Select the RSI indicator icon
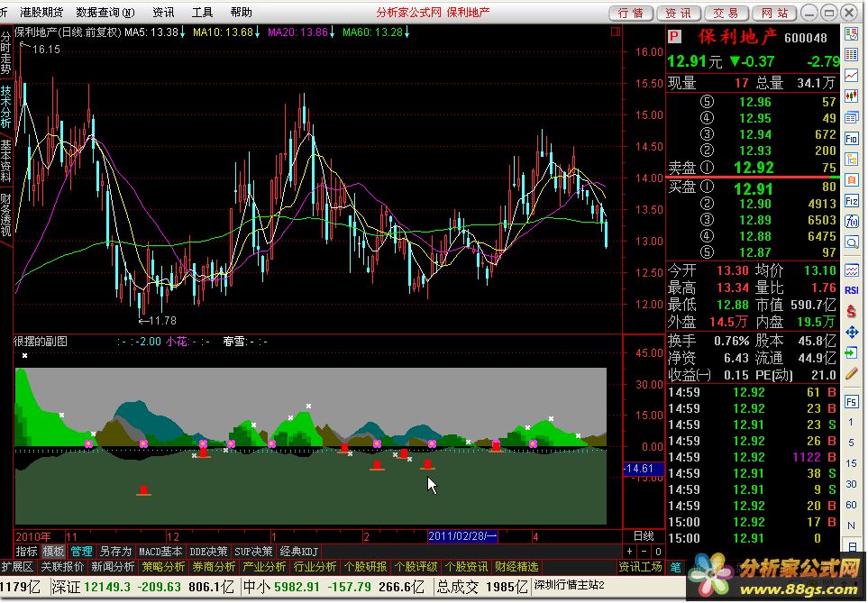 pos(852,290)
